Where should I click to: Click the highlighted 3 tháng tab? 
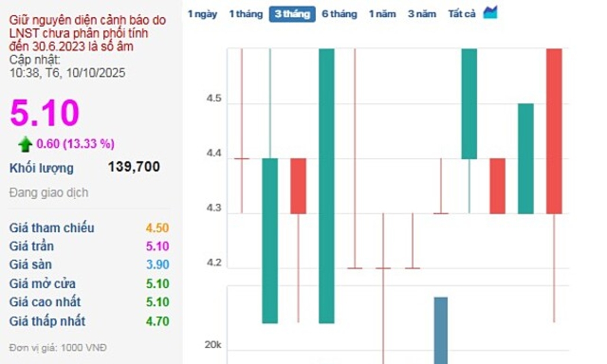pos(292,14)
